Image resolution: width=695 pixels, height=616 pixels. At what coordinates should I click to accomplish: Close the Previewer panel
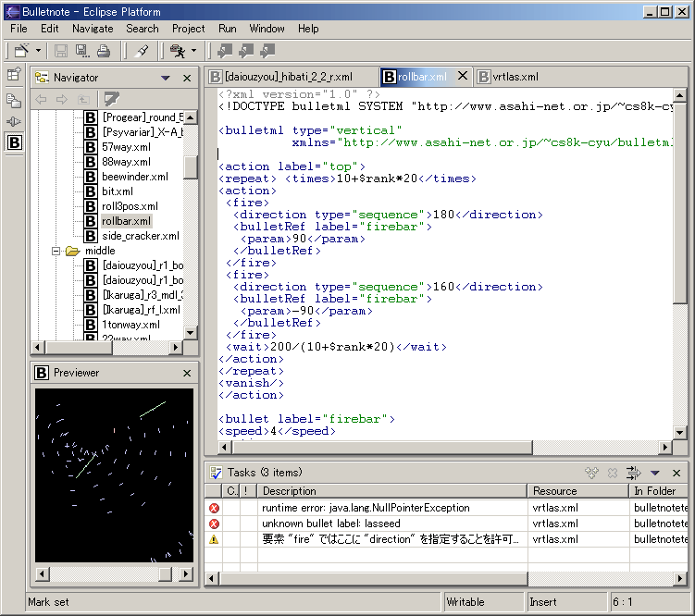coord(187,373)
